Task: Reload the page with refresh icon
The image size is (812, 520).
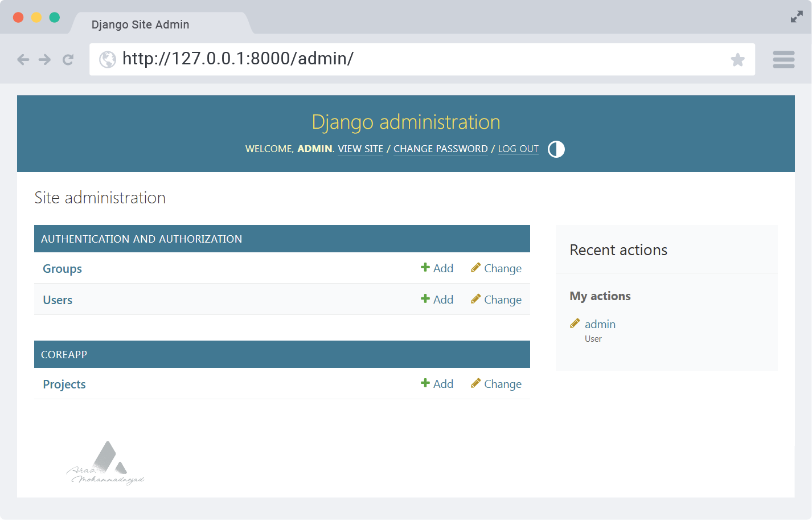Action: point(68,59)
